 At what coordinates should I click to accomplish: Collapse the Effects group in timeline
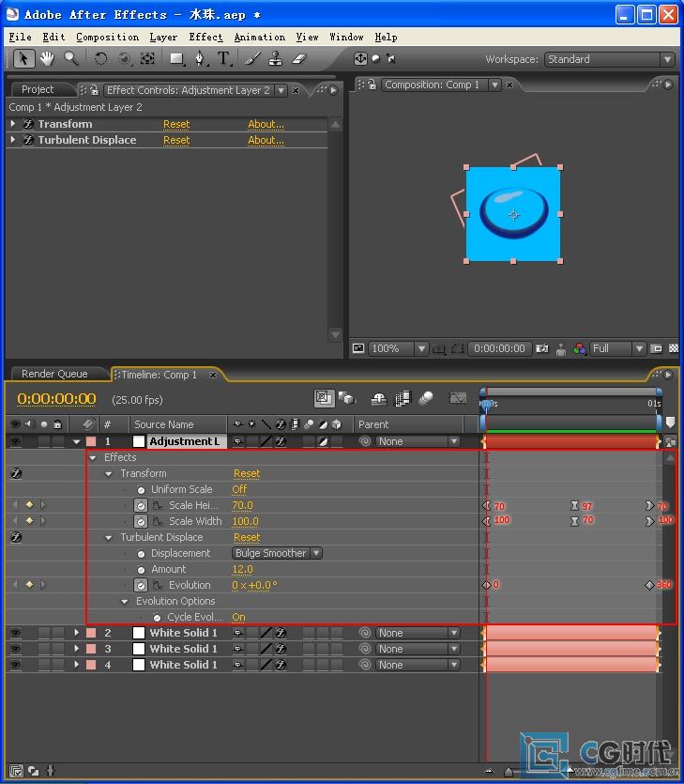[93, 457]
